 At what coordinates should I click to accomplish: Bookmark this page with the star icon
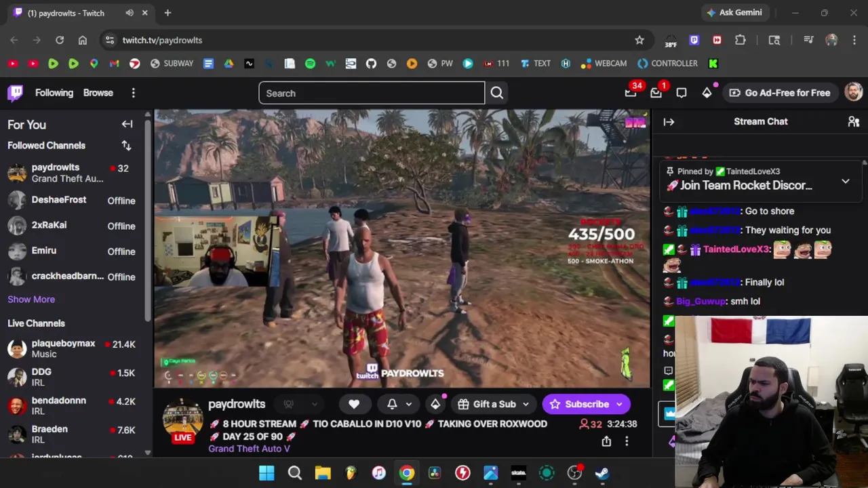click(x=639, y=40)
